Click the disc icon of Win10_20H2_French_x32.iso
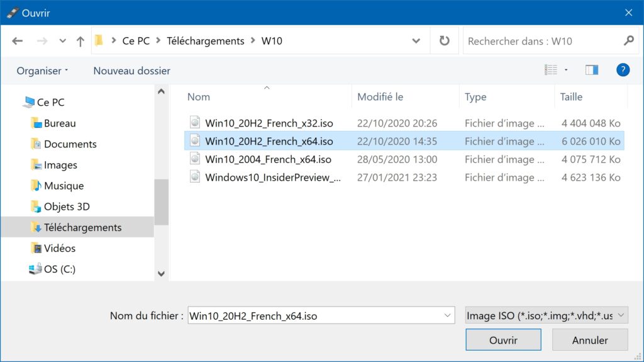Image resolution: width=644 pixels, height=362 pixels. (x=195, y=122)
